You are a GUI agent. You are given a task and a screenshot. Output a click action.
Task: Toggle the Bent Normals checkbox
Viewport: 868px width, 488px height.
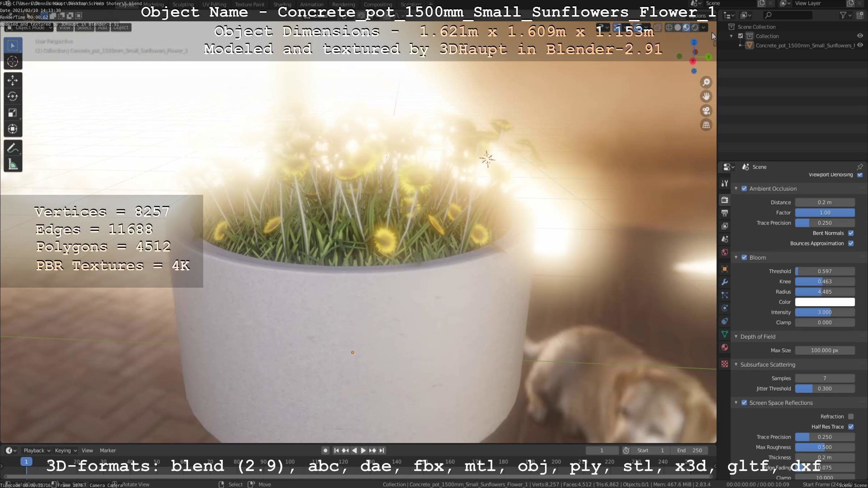851,233
